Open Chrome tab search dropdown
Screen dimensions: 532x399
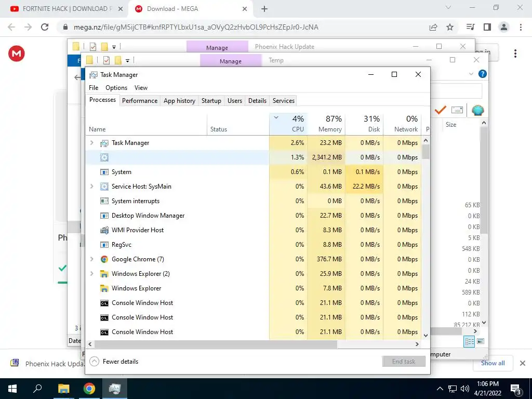point(448,7)
